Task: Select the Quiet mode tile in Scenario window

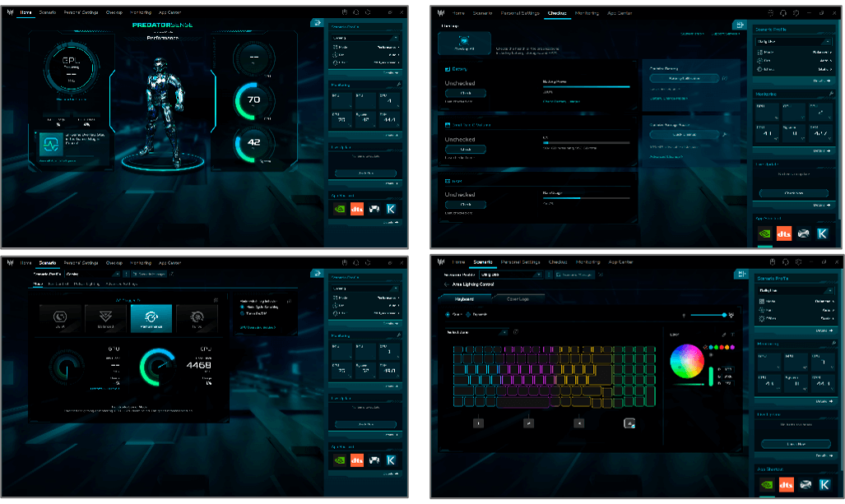Action: point(60,317)
